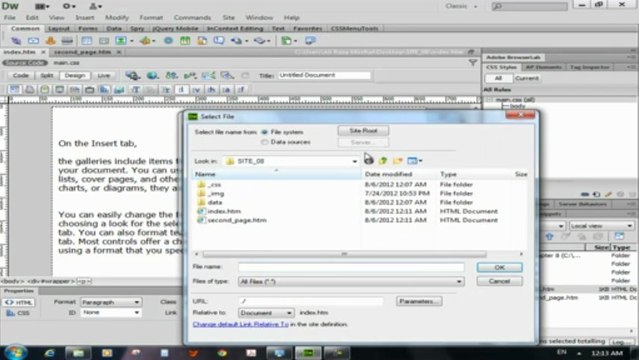Collapse the main.css tree in All Rules
The image size is (639, 360).
(x=489, y=100)
